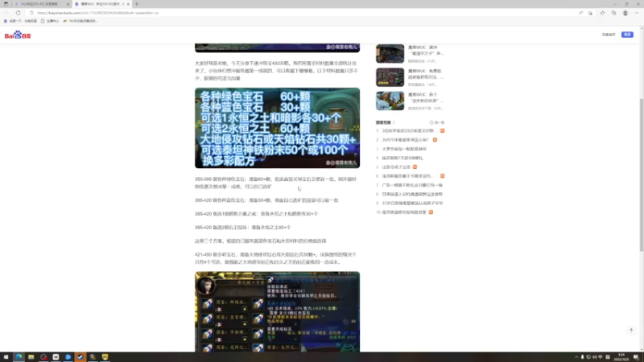
Task: Open hot search item number 9
Action: tap(412, 204)
